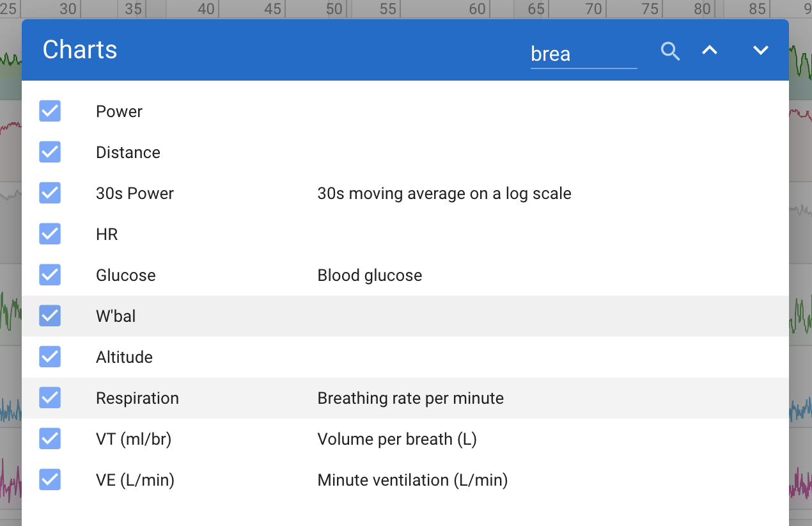The height and width of the screenshot is (526, 812).
Task: Disable the Altitude chart checkbox
Action: pyautogui.click(x=50, y=356)
